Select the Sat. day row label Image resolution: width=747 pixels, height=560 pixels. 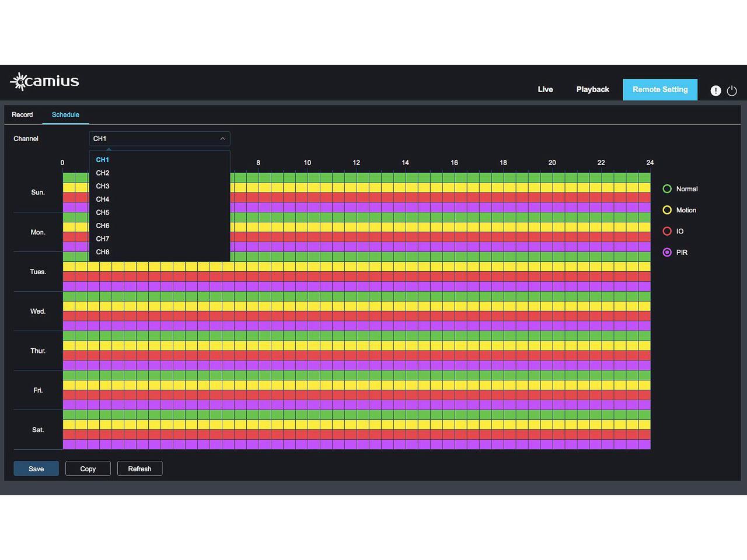coord(38,430)
